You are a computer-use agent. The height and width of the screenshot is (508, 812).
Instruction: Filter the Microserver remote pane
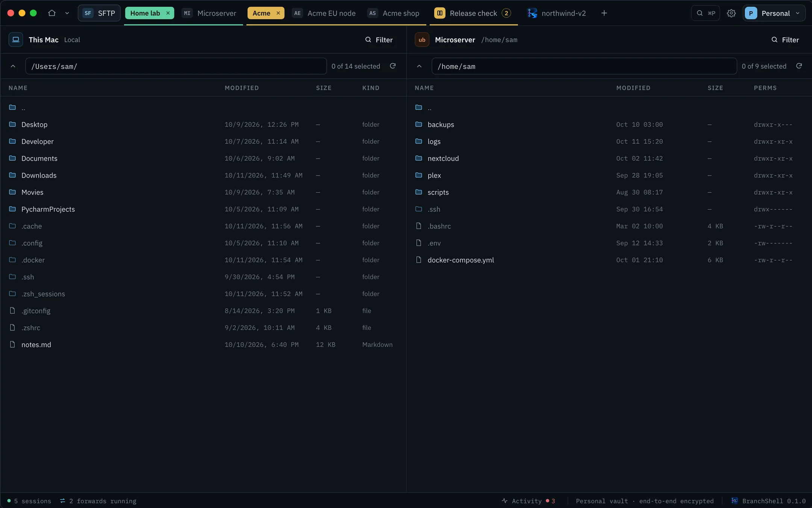(x=785, y=40)
